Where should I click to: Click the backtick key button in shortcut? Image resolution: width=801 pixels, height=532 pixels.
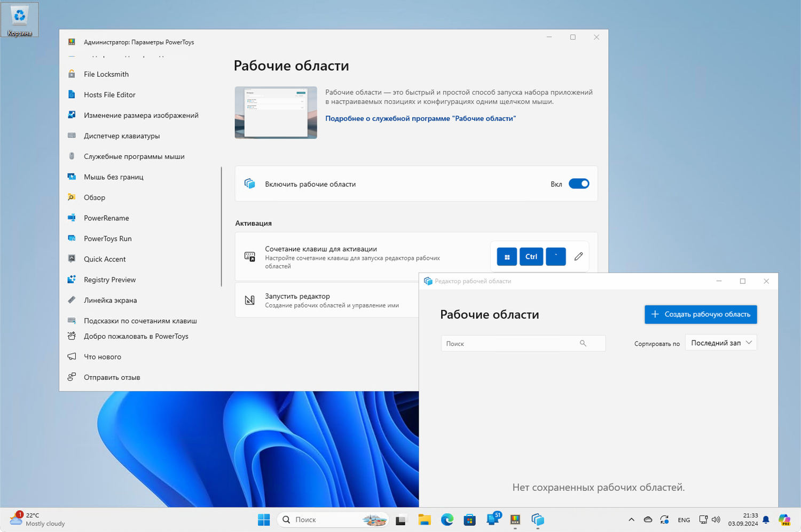coord(556,257)
